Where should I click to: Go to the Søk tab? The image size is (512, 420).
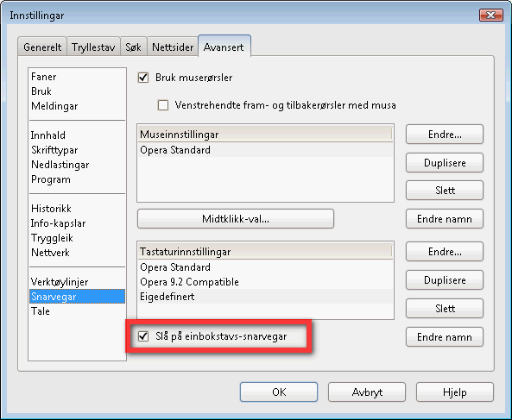click(134, 47)
